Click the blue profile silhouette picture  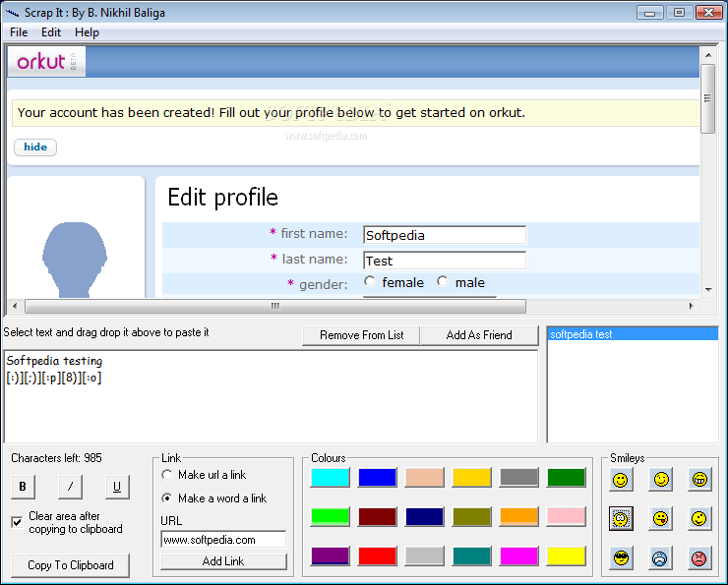[x=75, y=259]
